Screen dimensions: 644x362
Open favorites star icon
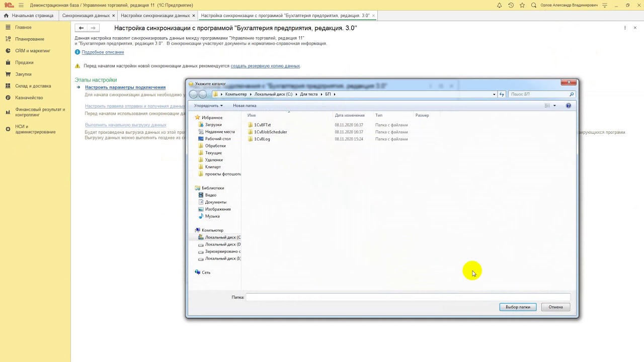click(x=522, y=5)
